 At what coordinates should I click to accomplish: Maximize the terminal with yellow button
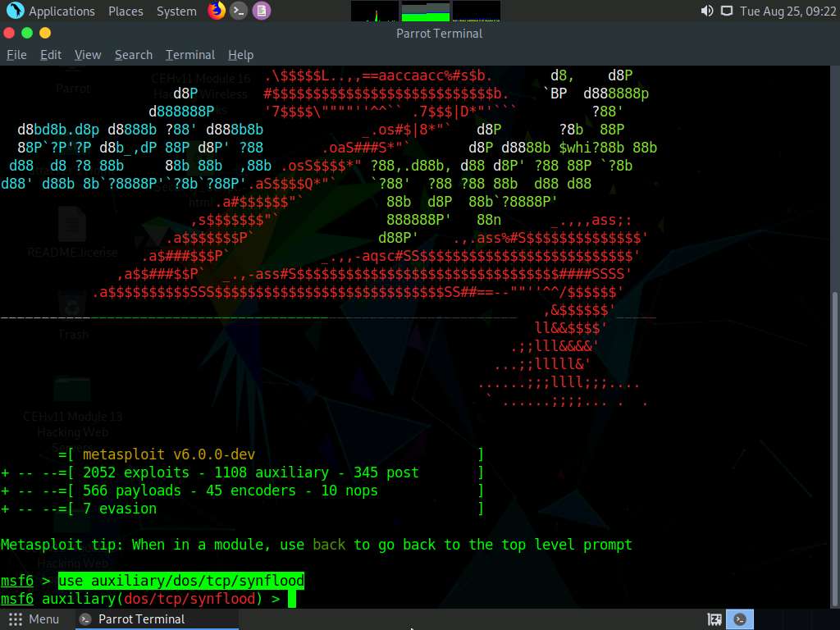tap(45, 33)
